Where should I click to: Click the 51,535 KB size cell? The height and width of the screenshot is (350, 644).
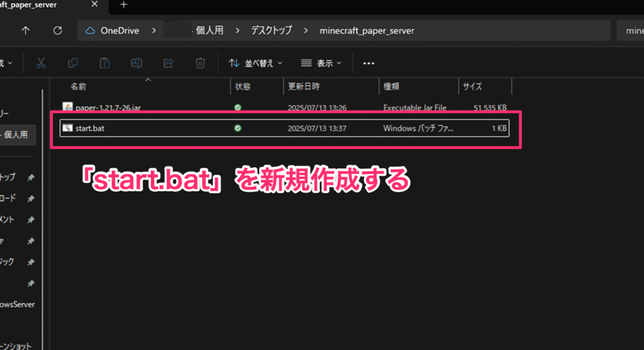click(490, 107)
